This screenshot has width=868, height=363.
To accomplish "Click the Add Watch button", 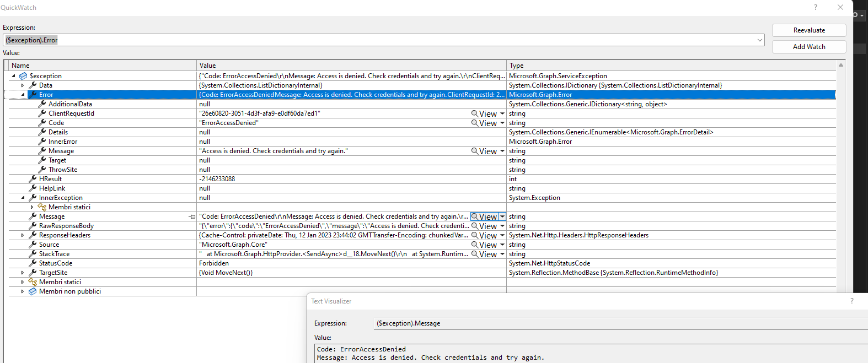I will click(809, 47).
